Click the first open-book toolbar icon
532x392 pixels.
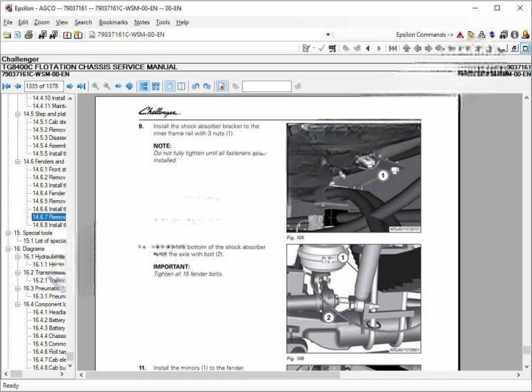pos(67,35)
